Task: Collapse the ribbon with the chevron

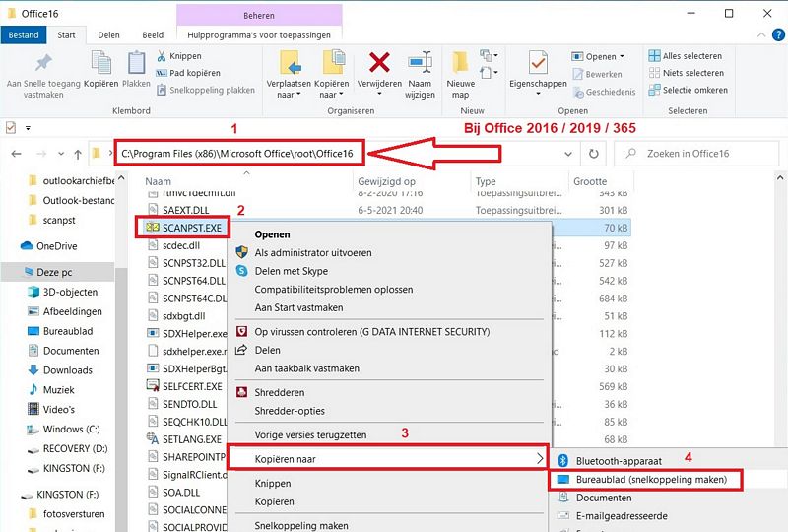Action: 761,34
